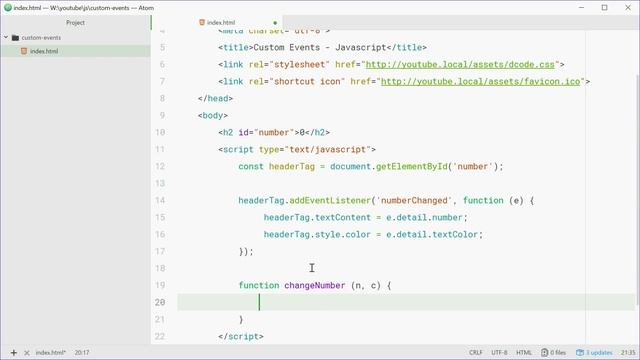Image resolution: width=640 pixels, height=360 pixels.
Task: Click the 0 files git status icon
Action: [x=553, y=353]
